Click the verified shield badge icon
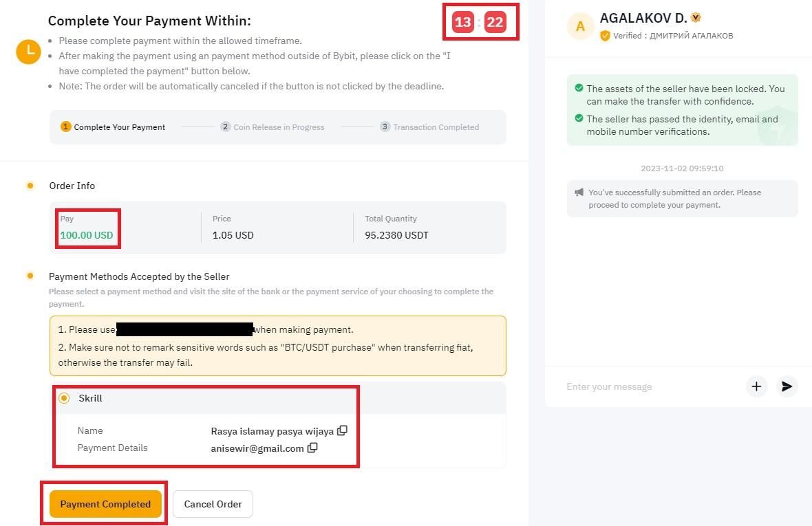This screenshot has width=812, height=526. 605,36
